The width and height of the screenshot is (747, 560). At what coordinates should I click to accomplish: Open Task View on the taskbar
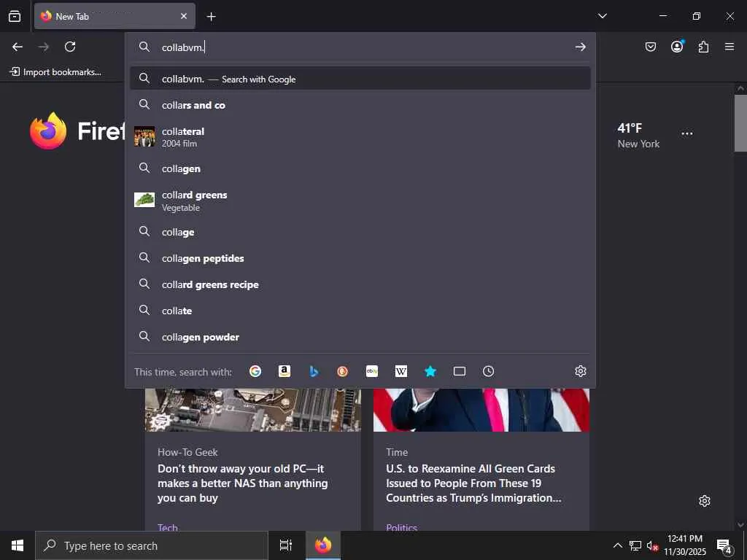click(x=285, y=545)
